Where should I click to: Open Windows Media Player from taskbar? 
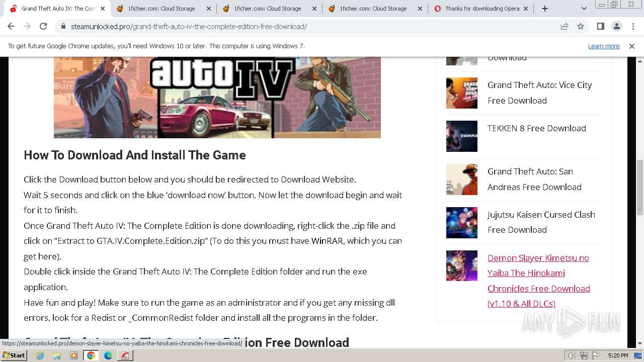point(74,355)
